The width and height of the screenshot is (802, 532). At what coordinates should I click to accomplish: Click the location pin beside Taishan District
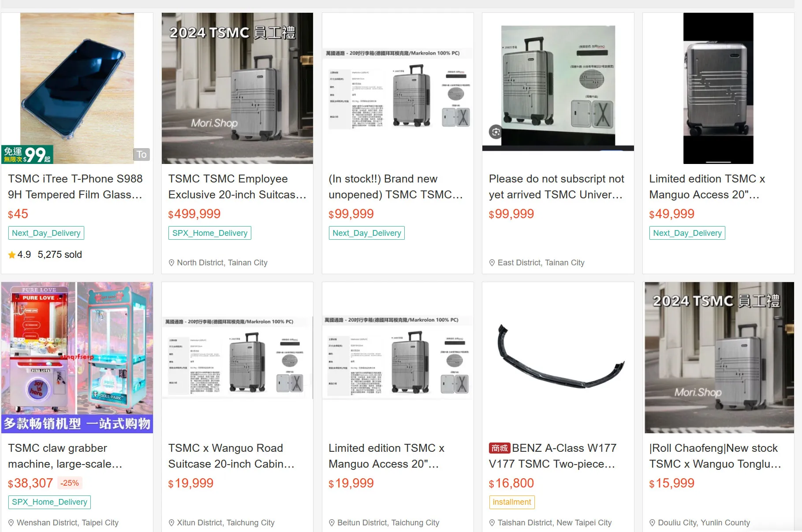tap(492, 523)
